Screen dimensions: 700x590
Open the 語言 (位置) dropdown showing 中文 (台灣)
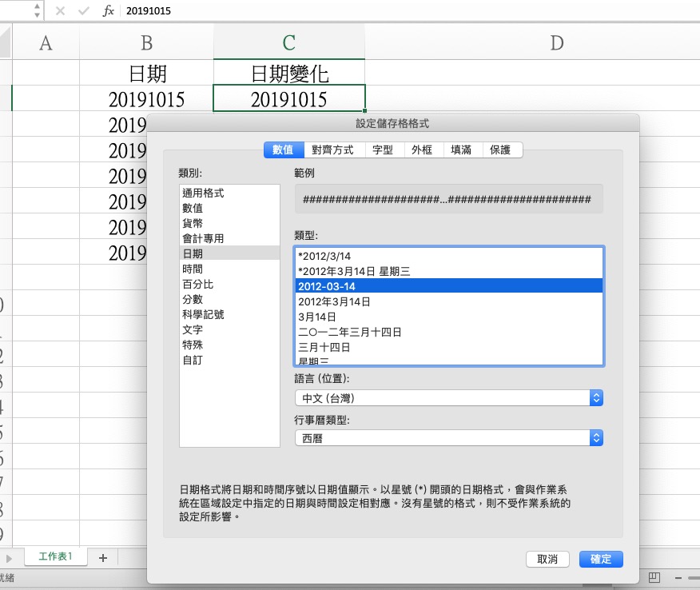[449, 398]
